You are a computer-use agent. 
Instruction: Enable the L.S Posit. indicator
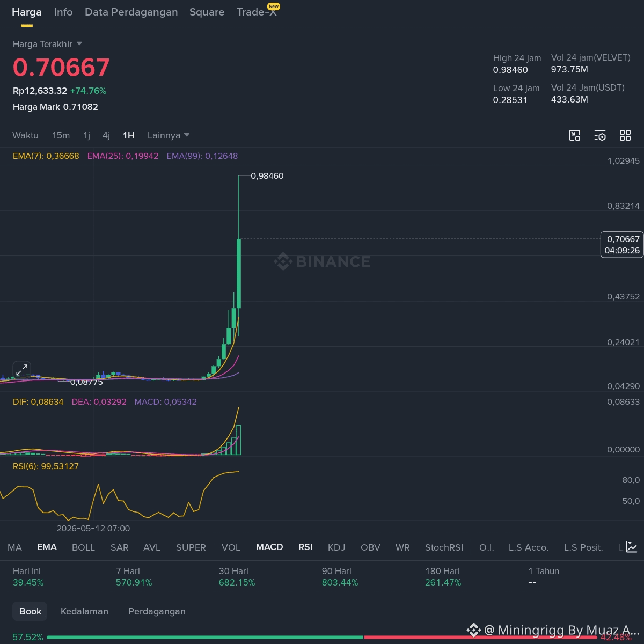(583, 547)
